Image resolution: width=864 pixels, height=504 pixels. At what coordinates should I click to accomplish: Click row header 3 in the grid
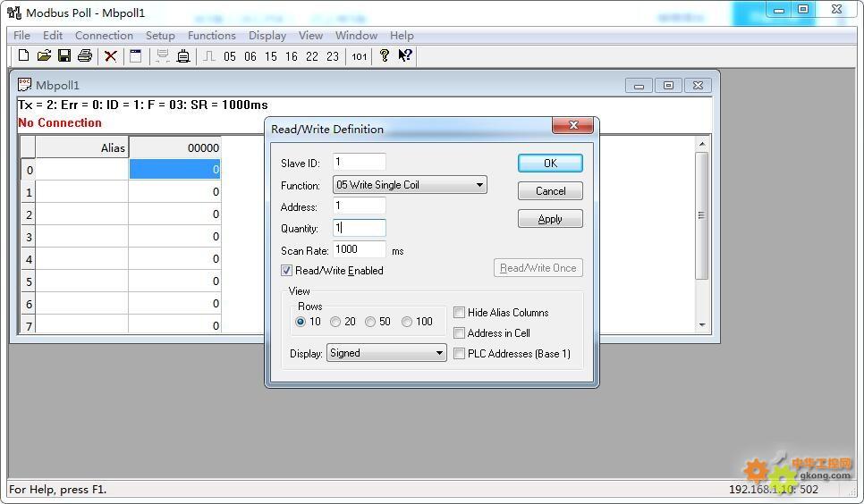coord(28,237)
